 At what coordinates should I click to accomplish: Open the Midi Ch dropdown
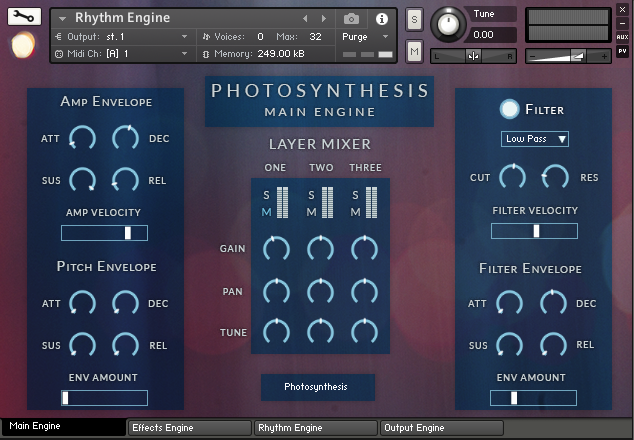(123, 54)
